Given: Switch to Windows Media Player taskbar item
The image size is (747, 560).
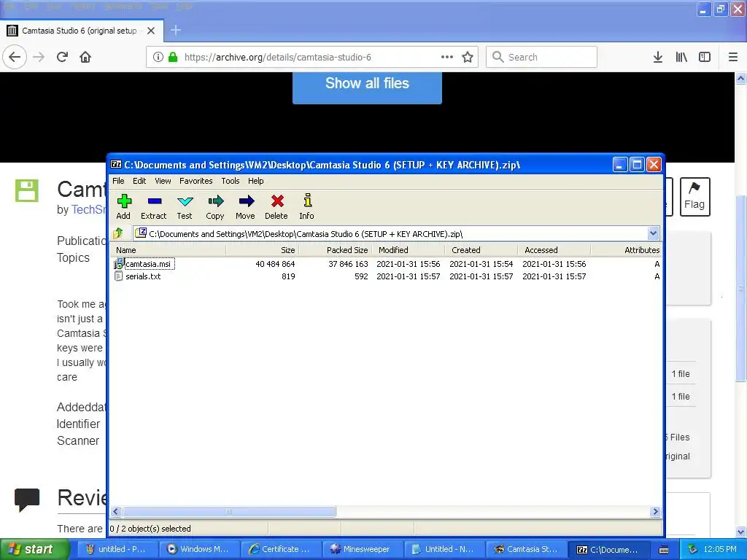Looking at the screenshot, I should pyautogui.click(x=199, y=550).
